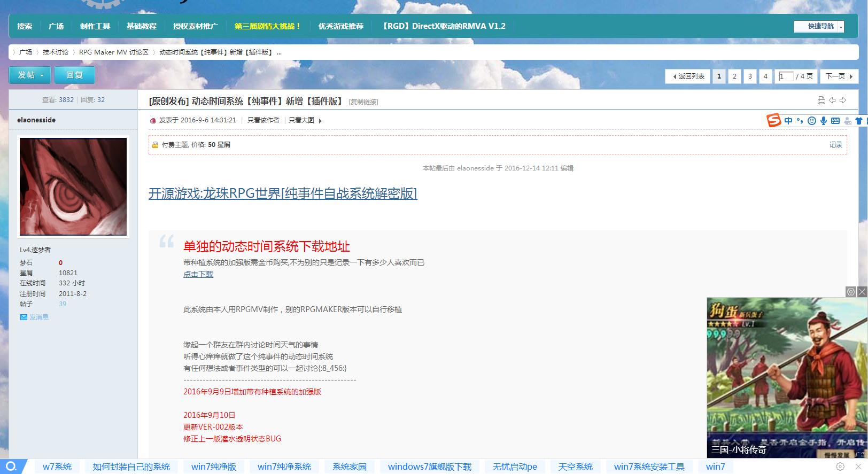Expand the 只看大图 arrow
This screenshot has width=868, height=474.
[320, 121]
